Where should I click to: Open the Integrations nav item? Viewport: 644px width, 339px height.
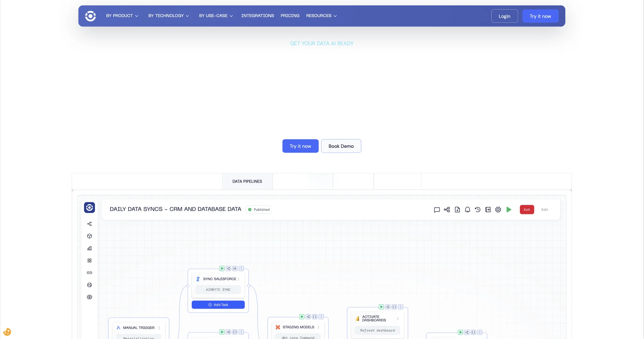coord(258,16)
